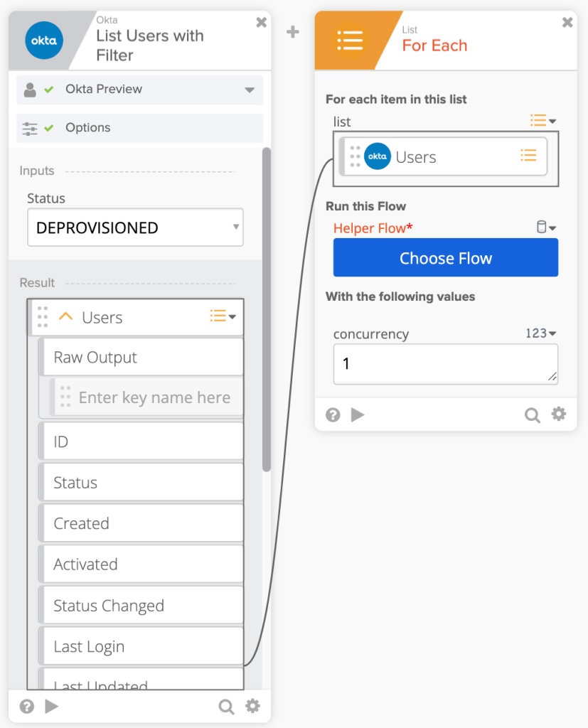This screenshot has height=728, width=588.
Task: Click help icon on List Users card
Action: point(27,706)
